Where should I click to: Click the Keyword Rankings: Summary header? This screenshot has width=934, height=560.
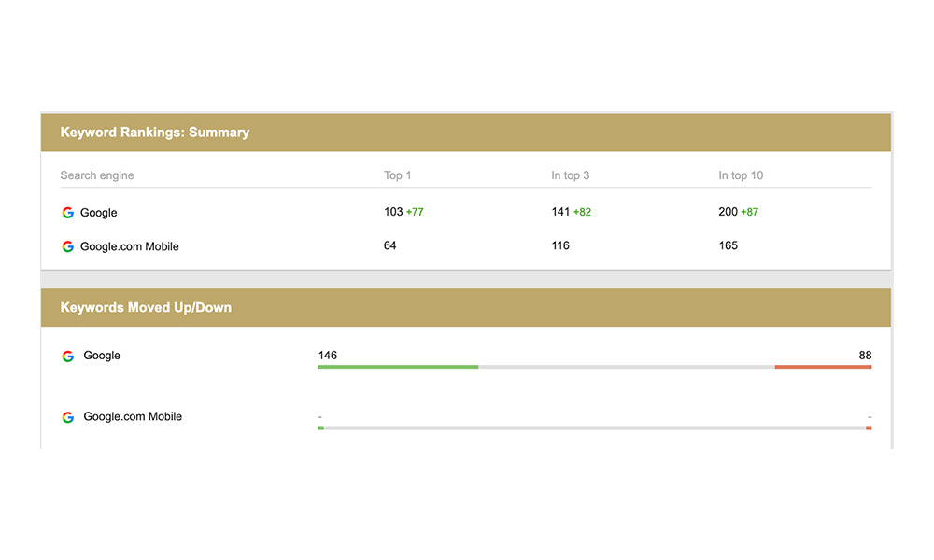[155, 133]
